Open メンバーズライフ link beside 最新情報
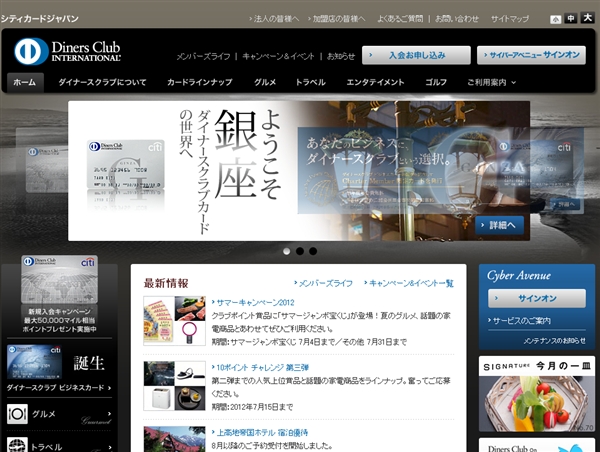Image resolution: width=600 pixels, height=452 pixels. pos(323,283)
